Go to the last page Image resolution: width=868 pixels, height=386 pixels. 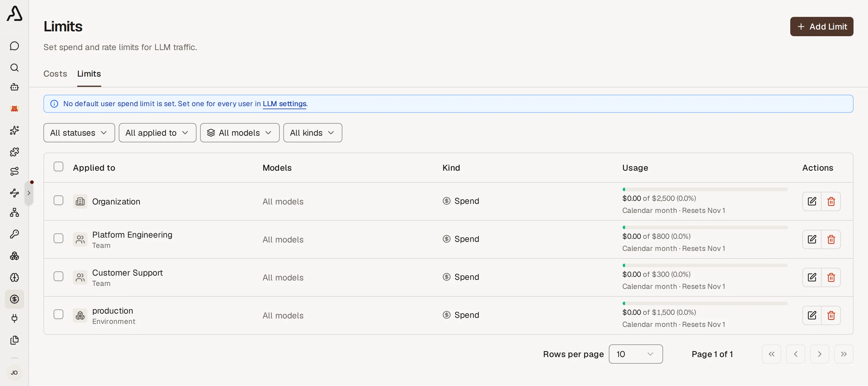[x=844, y=354]
